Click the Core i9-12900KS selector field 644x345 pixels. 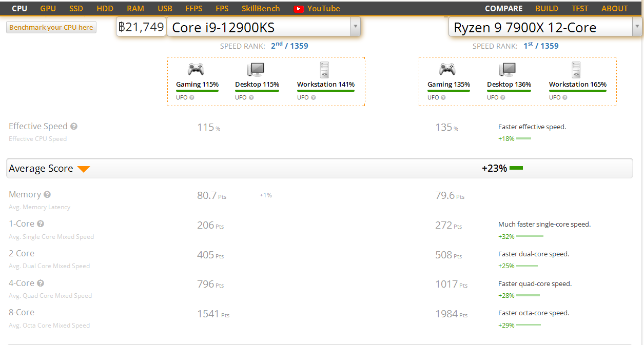[x=264, y=27]
